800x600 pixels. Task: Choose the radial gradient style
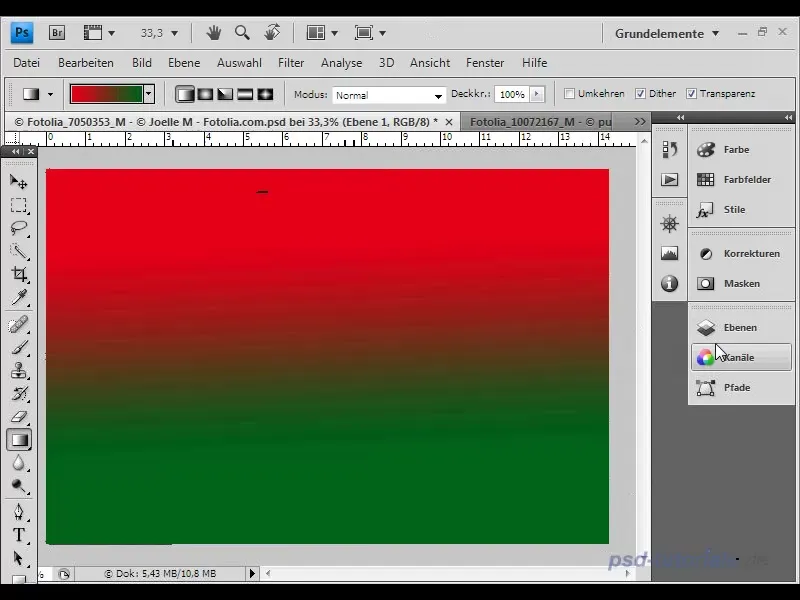[205, 94]
